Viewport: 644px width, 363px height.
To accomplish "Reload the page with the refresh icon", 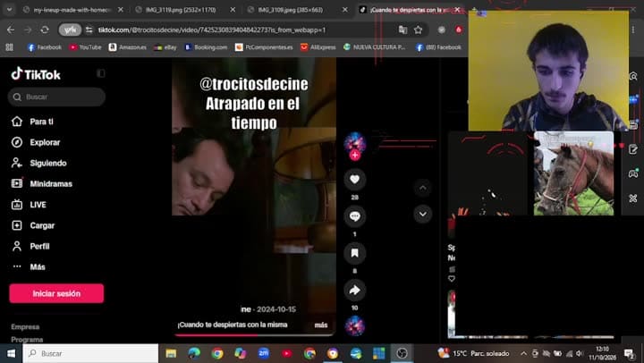I will click(x=45, y=30).
